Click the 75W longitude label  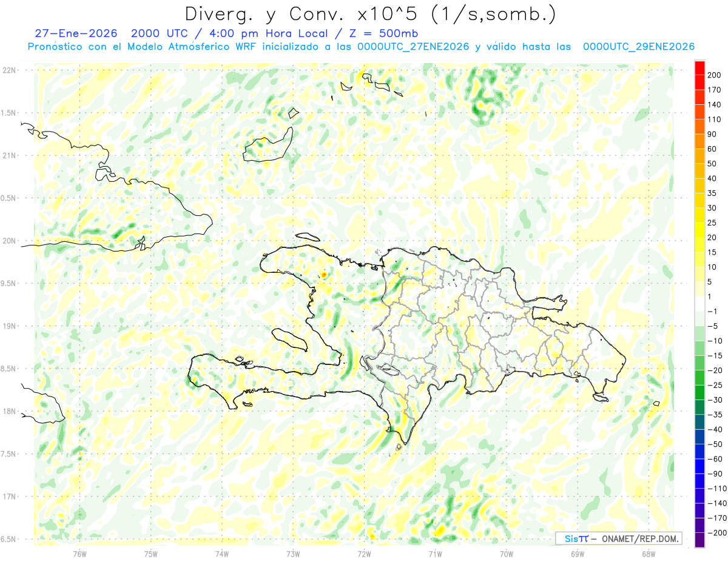(x=151, y=554)
